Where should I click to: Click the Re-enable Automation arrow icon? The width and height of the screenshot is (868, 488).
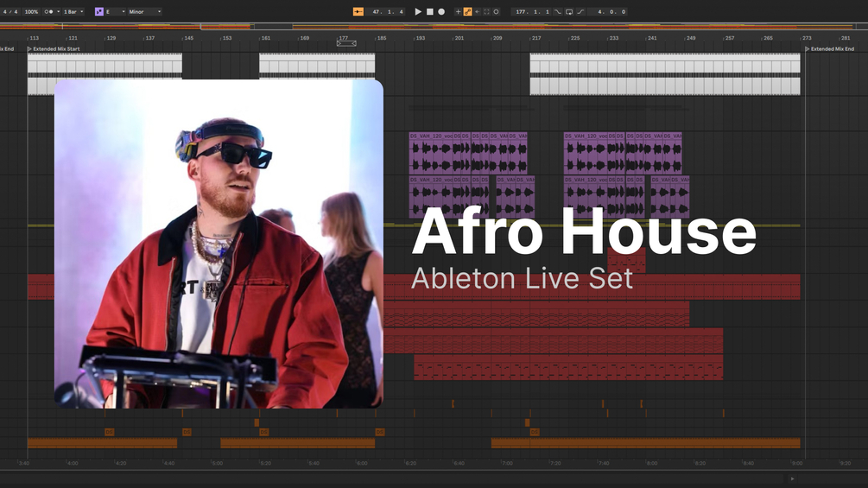point(477,11)
